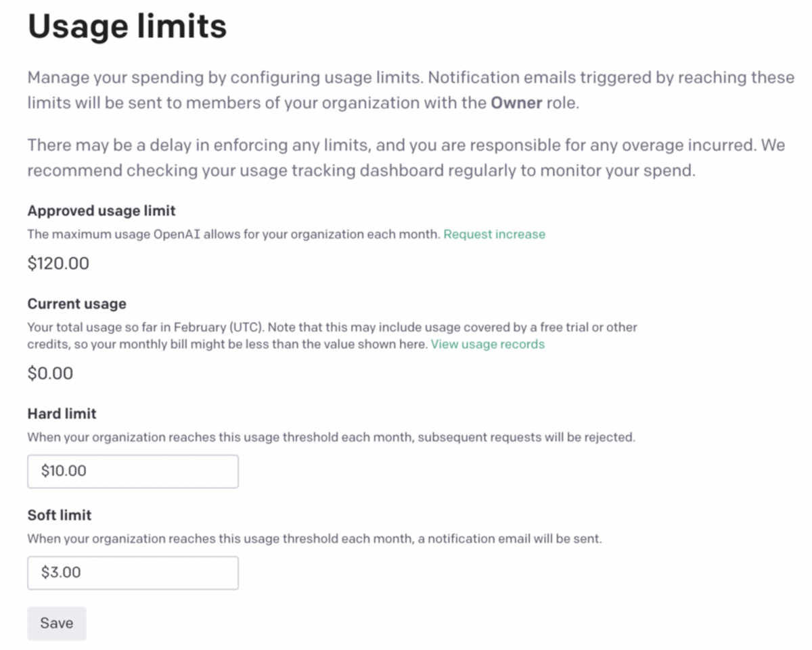Click the Usage limits page heading
The height and width of the screenshot is (650, 812).
127,26
